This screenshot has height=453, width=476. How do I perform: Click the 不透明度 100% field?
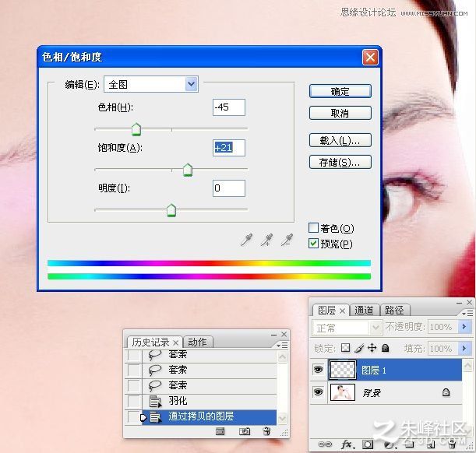443,327
